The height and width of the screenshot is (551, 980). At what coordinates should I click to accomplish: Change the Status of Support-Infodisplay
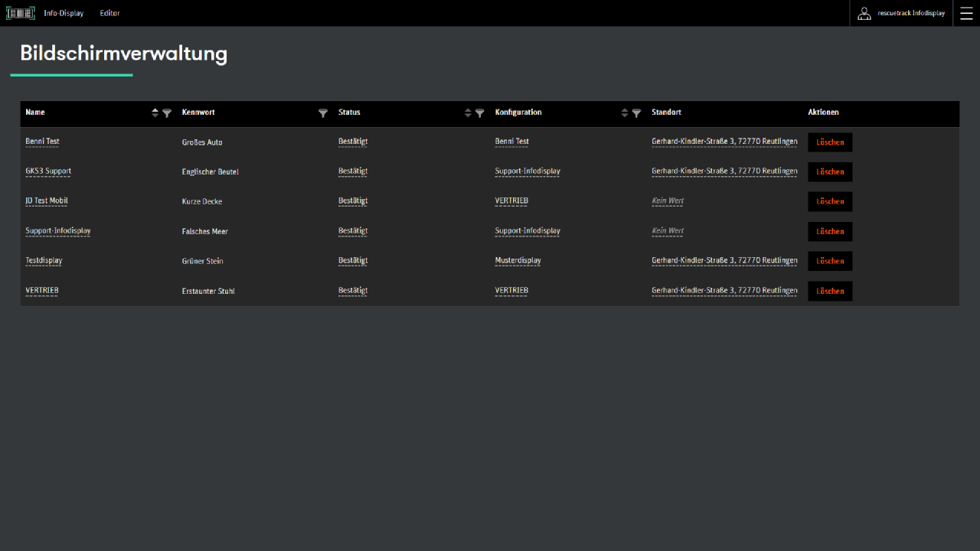pyautogui.click(x=353, y=231)
